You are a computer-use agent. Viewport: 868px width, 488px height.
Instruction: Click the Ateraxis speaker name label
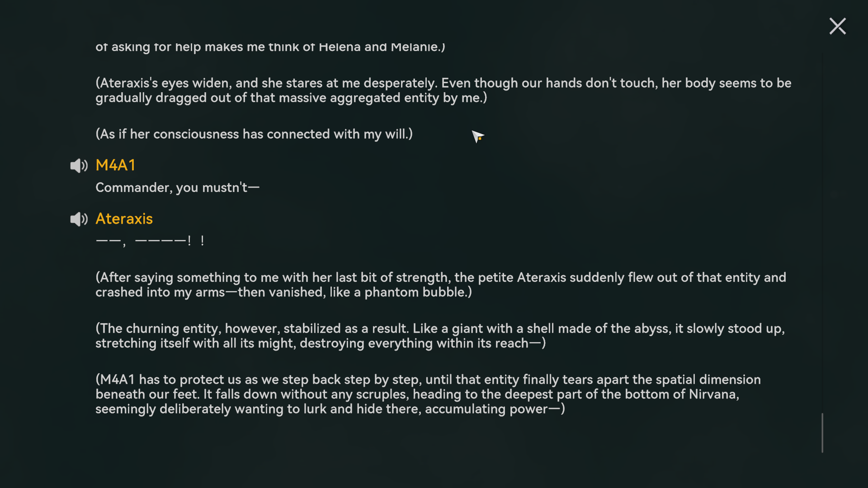(x=124, y=219)
